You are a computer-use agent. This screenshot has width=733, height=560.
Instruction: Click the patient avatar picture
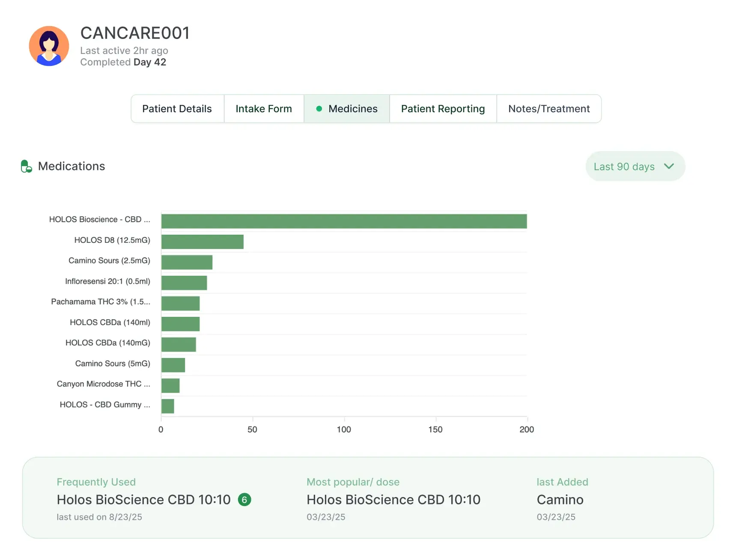(x=49, y=46)
